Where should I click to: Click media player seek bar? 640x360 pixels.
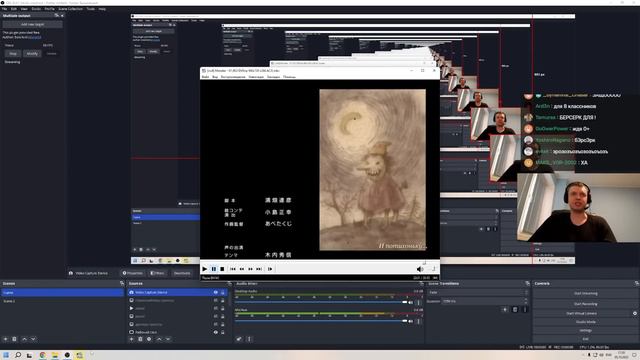click(x=320, y=261)
